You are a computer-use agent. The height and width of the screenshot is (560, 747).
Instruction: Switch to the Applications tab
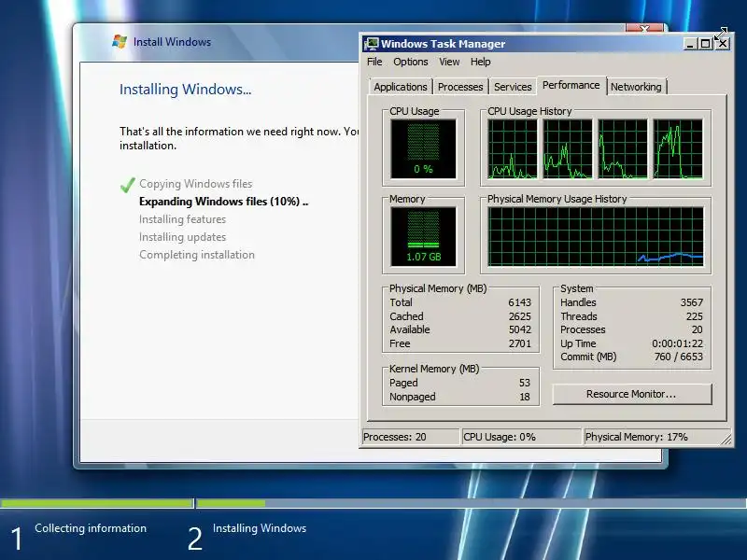click(401, 87)
